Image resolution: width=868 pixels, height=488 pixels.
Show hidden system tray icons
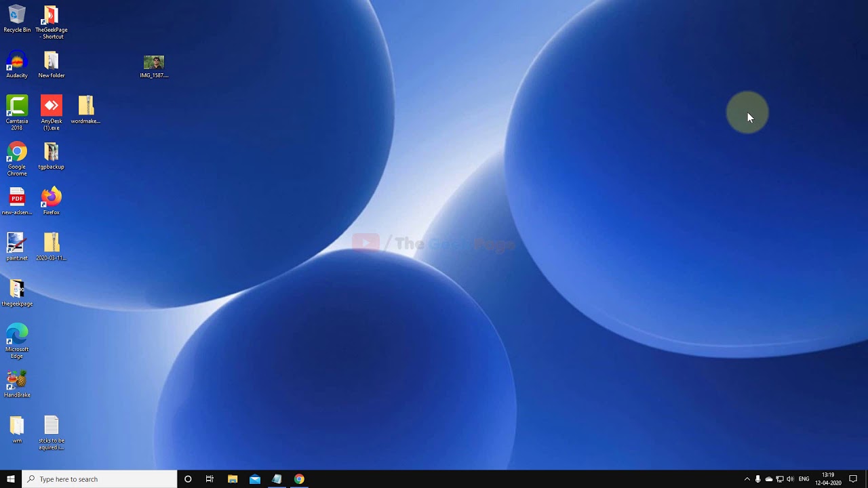(x=747, y=479)
